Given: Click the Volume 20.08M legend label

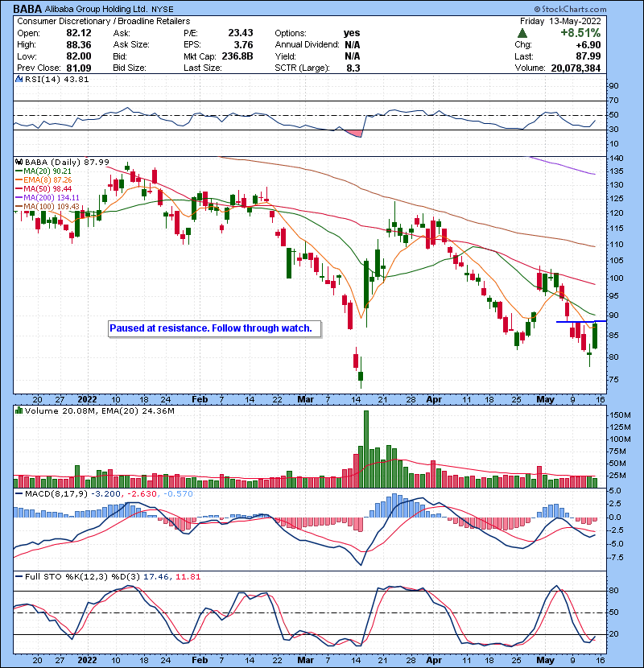Looking at the screenshot, I should tap(99, 411).
